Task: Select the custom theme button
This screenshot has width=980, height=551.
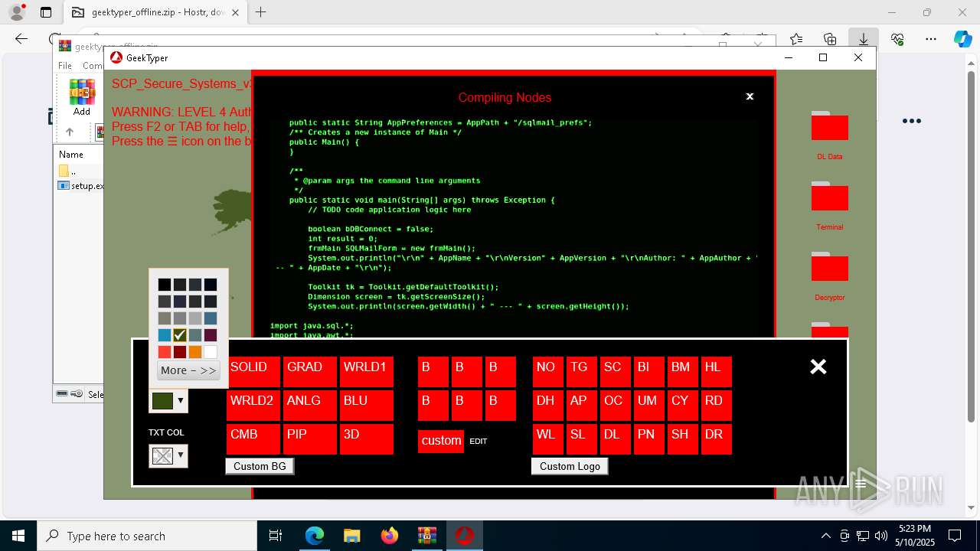Action: click(x=441, y=441)
